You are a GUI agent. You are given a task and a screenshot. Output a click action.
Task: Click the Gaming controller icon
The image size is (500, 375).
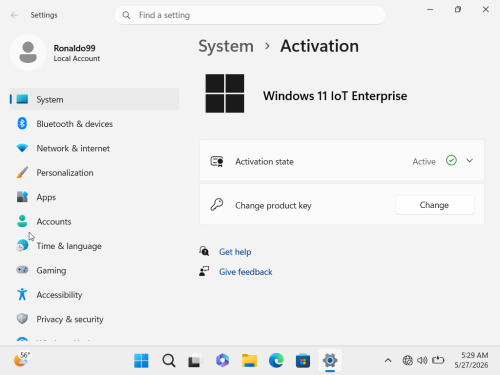coord(22,270)
